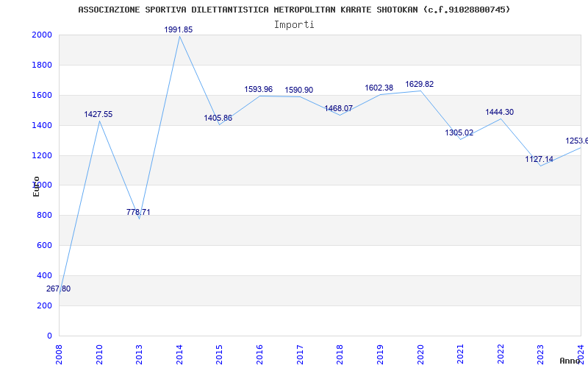Select the 267.80 data point label
The height and width of the screenshot is (368, 588).
pos(58,289)
